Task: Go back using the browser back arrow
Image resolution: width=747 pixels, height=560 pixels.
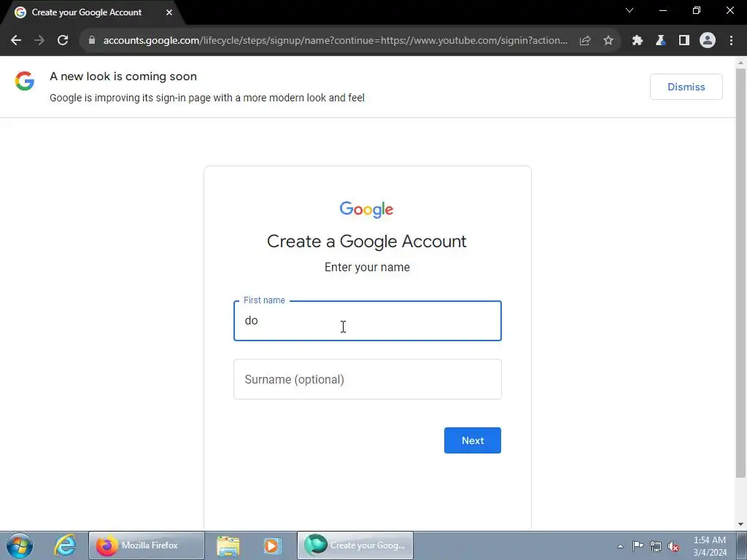Action: coord(16,41)
